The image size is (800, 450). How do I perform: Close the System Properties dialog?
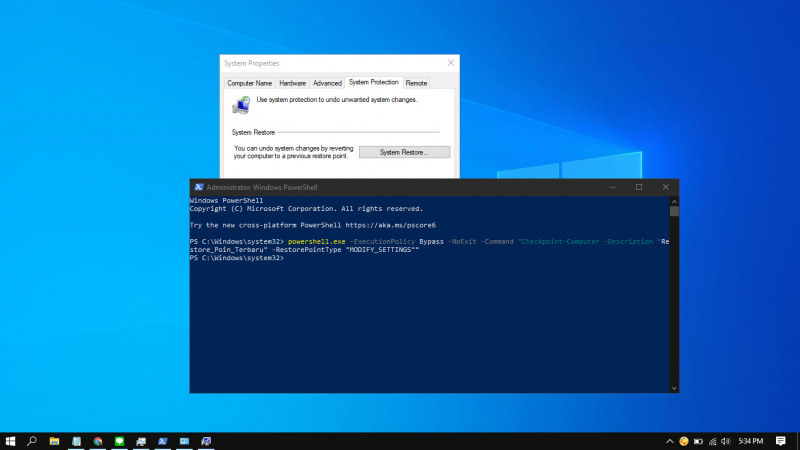click(x=451, y=63)
